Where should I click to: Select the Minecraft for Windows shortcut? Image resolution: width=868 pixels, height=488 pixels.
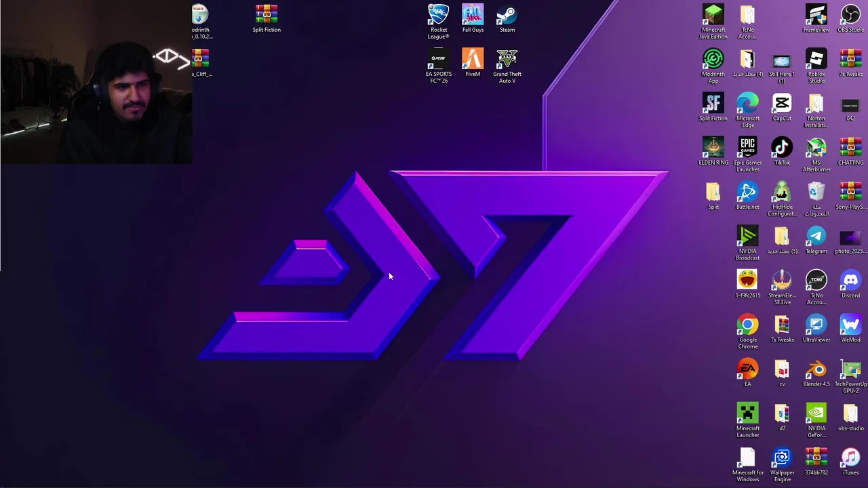747,464
